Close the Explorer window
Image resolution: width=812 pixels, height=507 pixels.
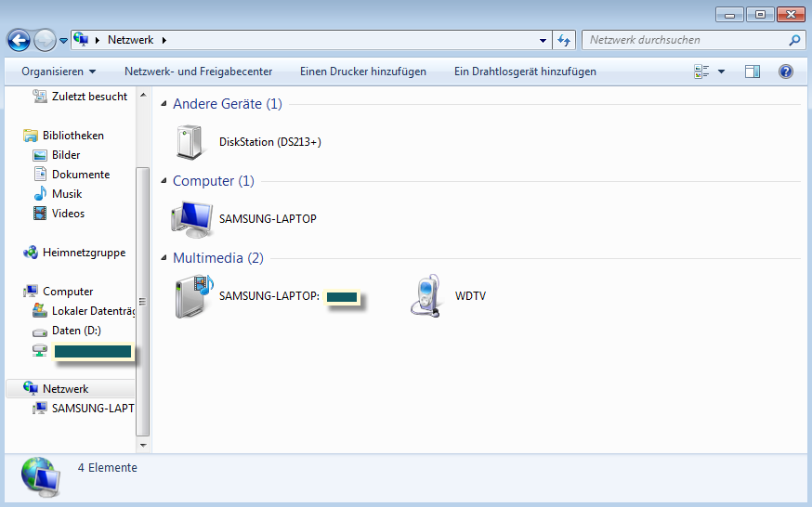(x=791, y=15)
